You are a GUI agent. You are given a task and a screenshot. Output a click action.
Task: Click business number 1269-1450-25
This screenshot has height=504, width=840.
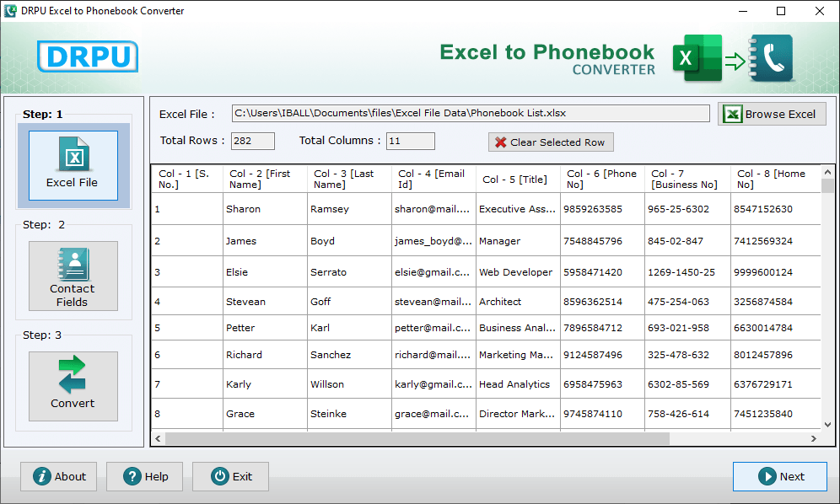(x=688, y=272)
